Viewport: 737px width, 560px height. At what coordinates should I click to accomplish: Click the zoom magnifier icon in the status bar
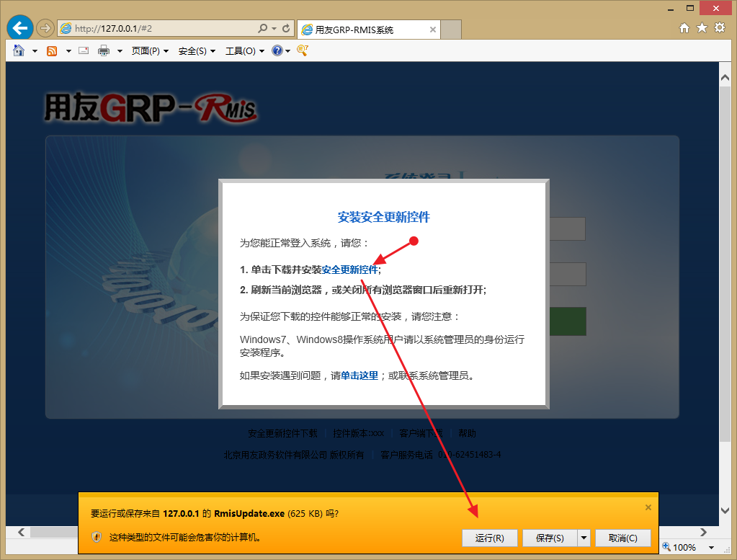coord(666,547)
